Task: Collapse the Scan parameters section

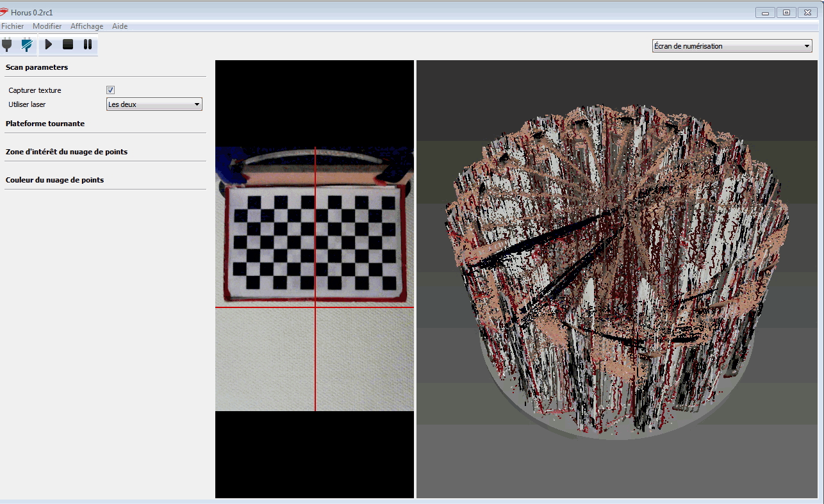Action: point(37,67)
